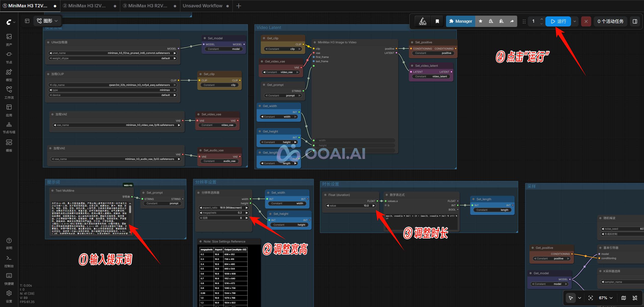Collapse the Text Multiline node via its dot
The height and width of the screenshot is (307, 644).
click(x=52, y=191)
